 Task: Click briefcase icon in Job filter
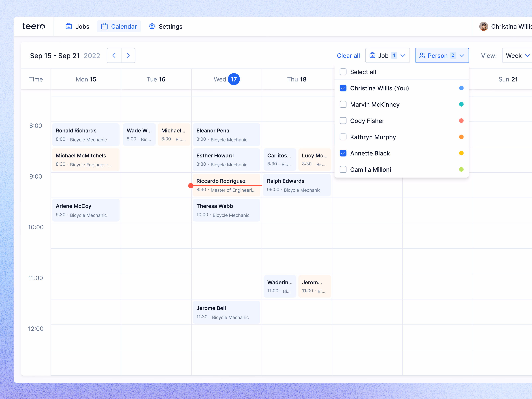[372, 56]
